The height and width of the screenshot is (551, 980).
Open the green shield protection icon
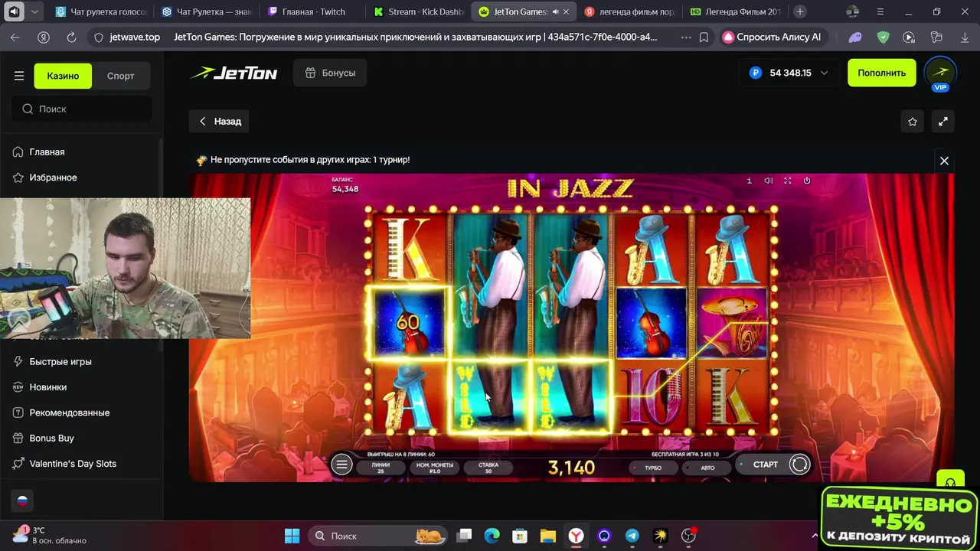pos(883,37)
